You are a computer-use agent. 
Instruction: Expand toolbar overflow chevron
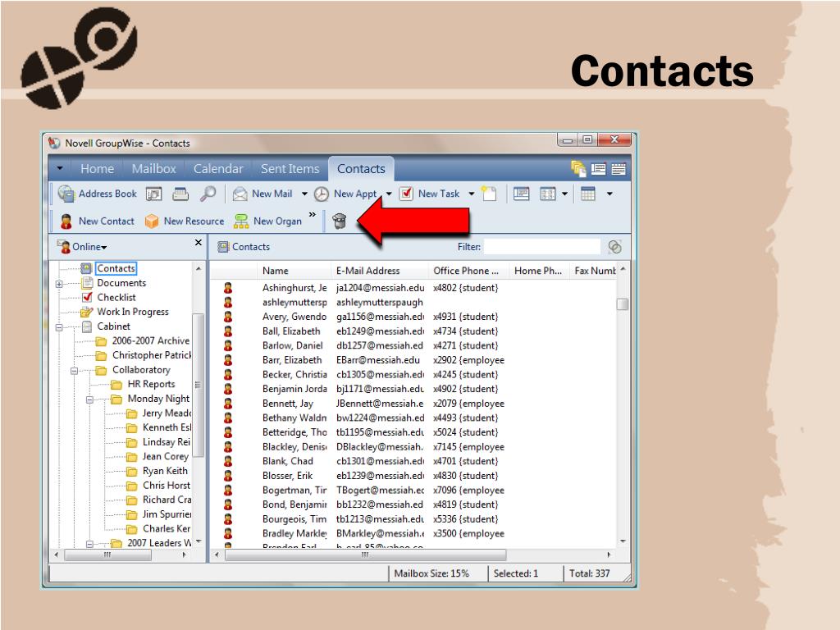tap(313, 215)
